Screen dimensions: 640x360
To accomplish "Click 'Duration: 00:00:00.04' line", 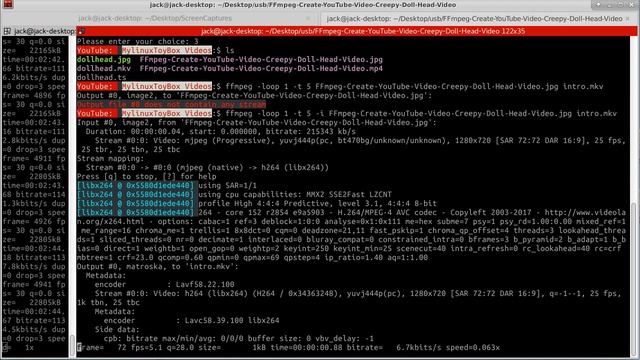I will [220, 132].
